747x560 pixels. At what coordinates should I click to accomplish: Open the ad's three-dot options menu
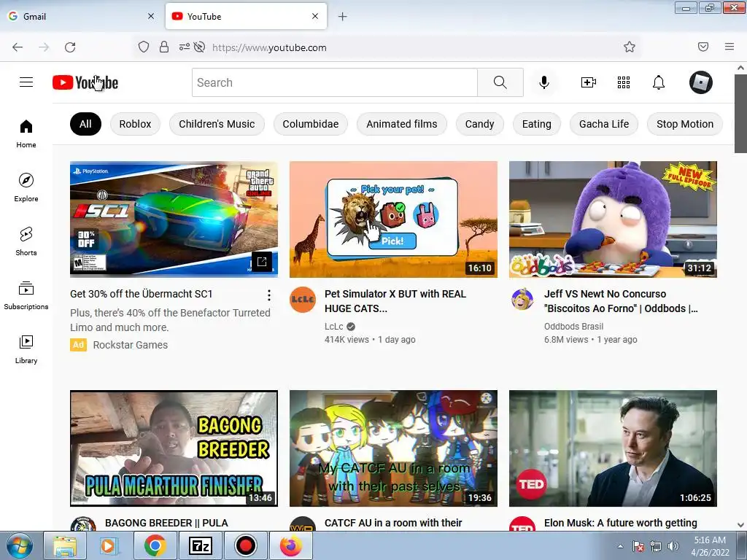(x=269, y=295)
